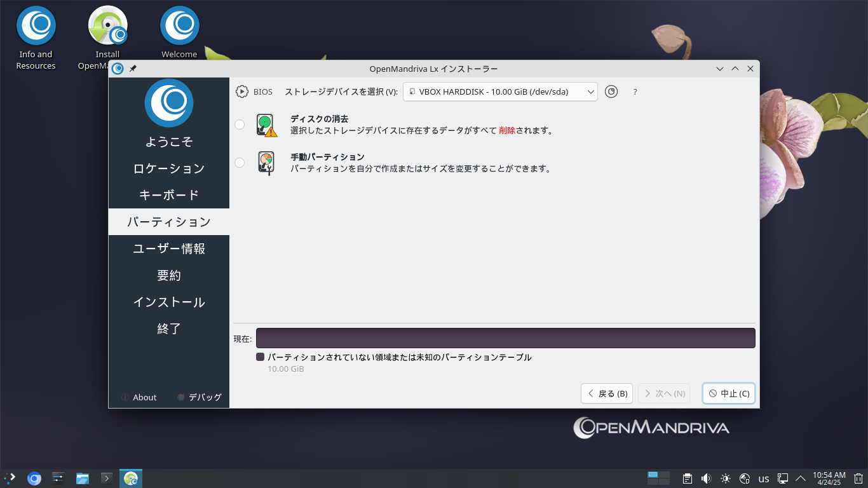Click the 10.00 GiB size label
The image size is (868, 488).
point(286,369)
